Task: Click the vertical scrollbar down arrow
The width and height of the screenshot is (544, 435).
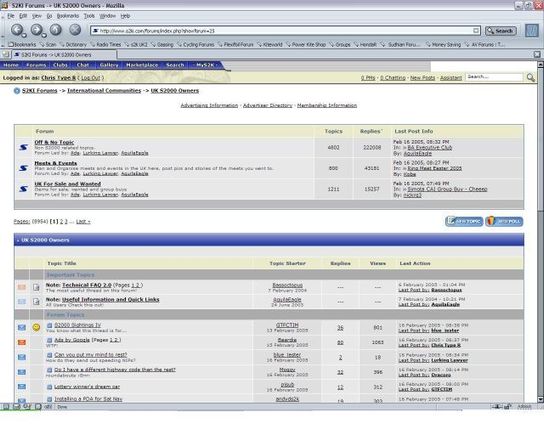Action: coord(540,399)
